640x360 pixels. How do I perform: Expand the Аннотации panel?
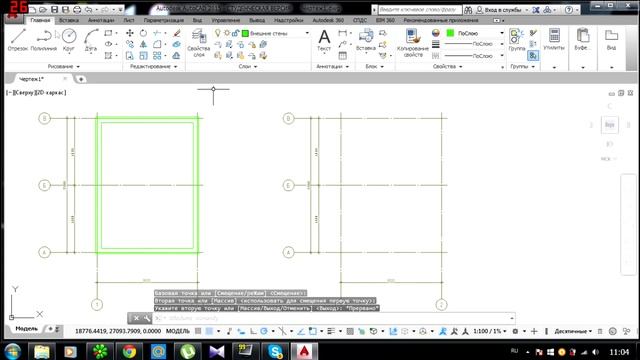point(332,67)
